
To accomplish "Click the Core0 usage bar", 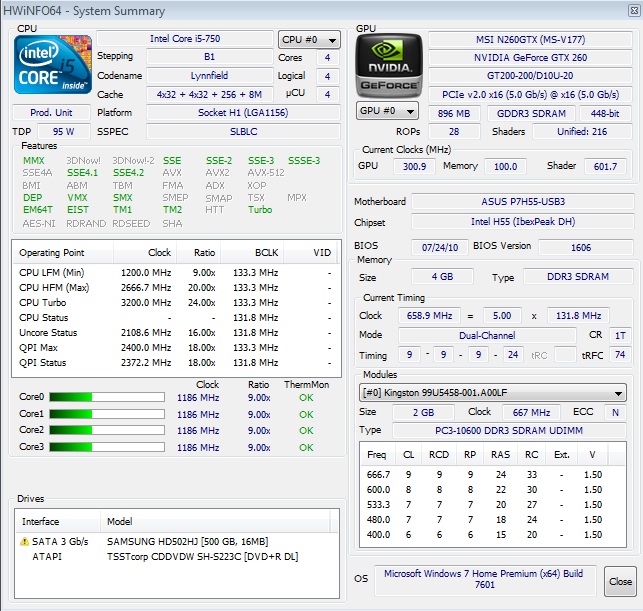I will pos(107,397).
